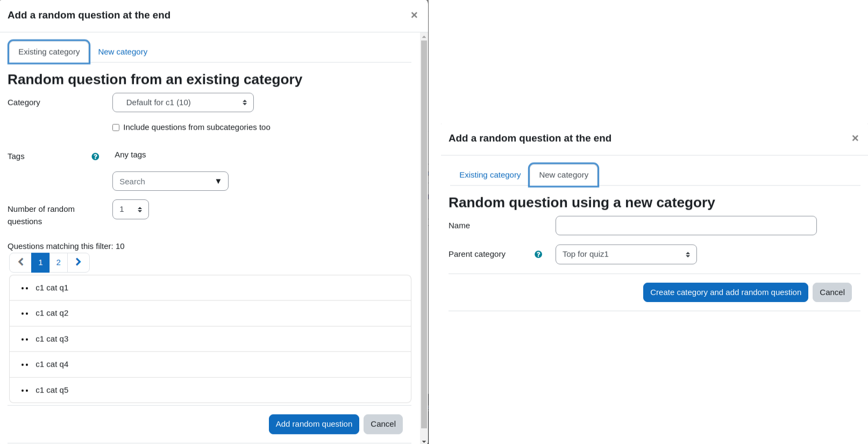Click the Add random question button

[x=314, y=424]
